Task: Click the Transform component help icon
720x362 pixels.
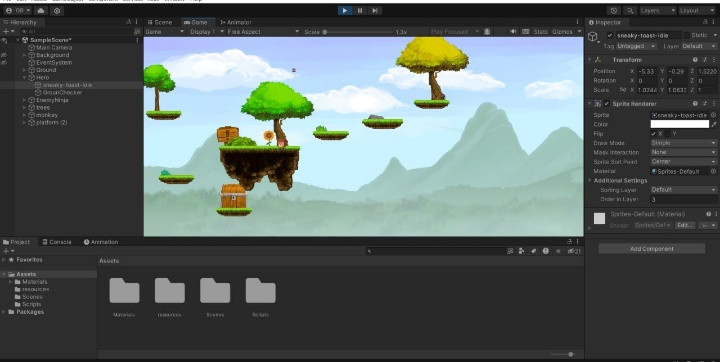Action: [x=695, y=60]
